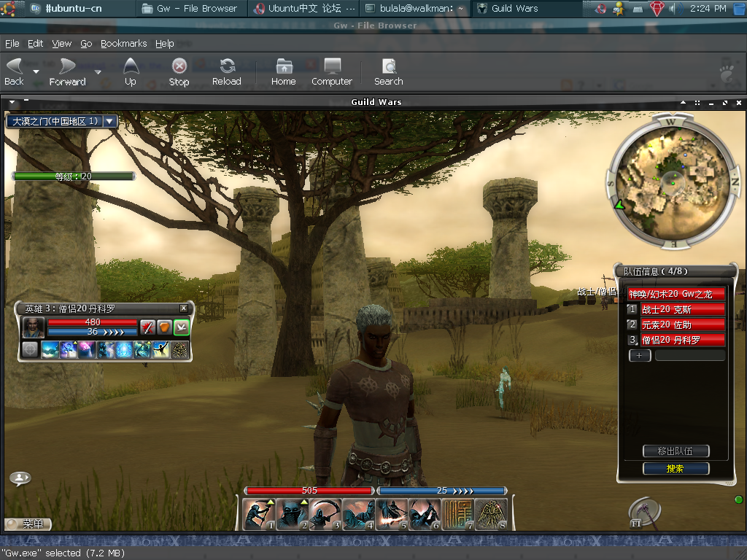This screenshot has height=560, width=747.
Task: Activate the winged emblem skill in slot 8
Action: coord(491,514)
